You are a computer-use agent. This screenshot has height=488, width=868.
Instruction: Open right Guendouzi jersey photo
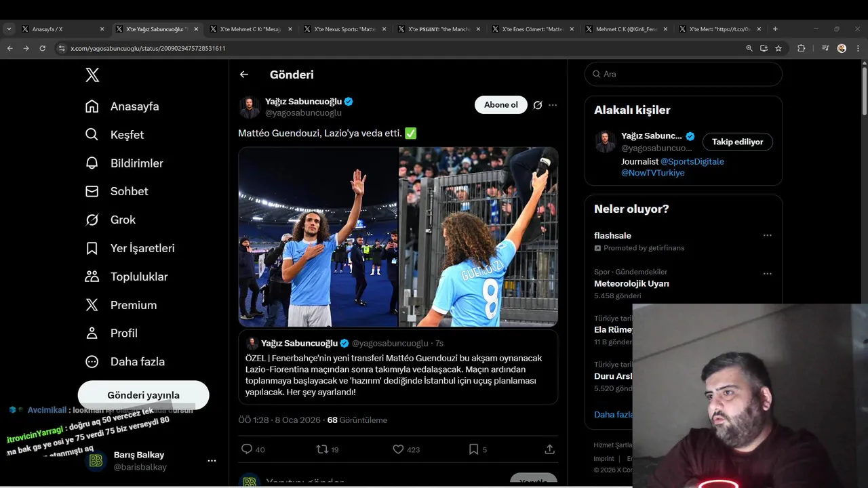(x=478, y=237)
